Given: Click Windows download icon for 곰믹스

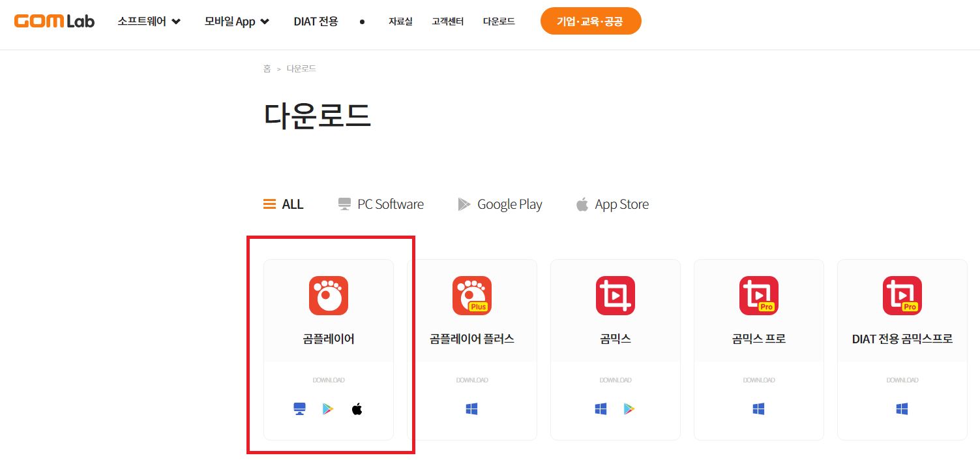Looking at the screenshot, I should point(601,409).
